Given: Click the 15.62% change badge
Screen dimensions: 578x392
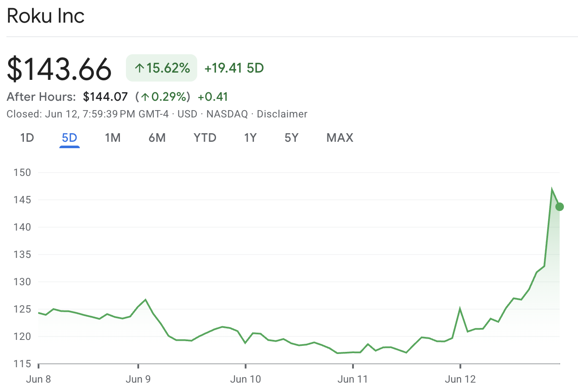Looking at the screenshot, I should [x=161, y=68].
